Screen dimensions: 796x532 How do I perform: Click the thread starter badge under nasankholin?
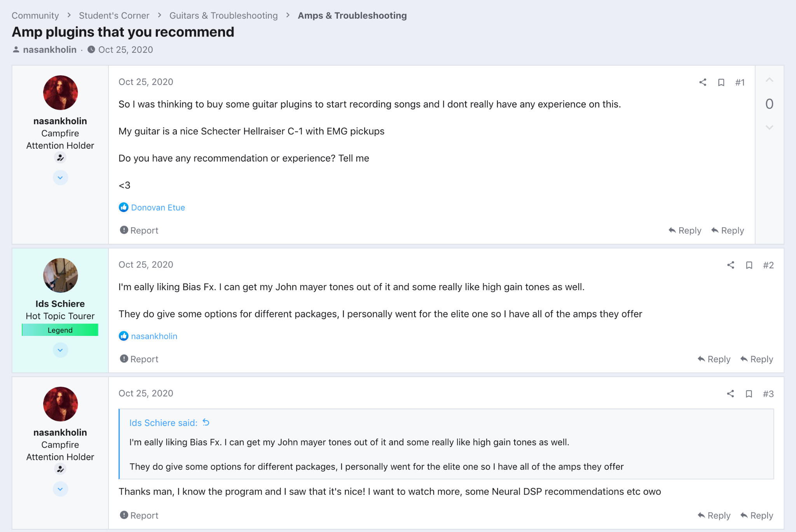click(x=60, y=158)
